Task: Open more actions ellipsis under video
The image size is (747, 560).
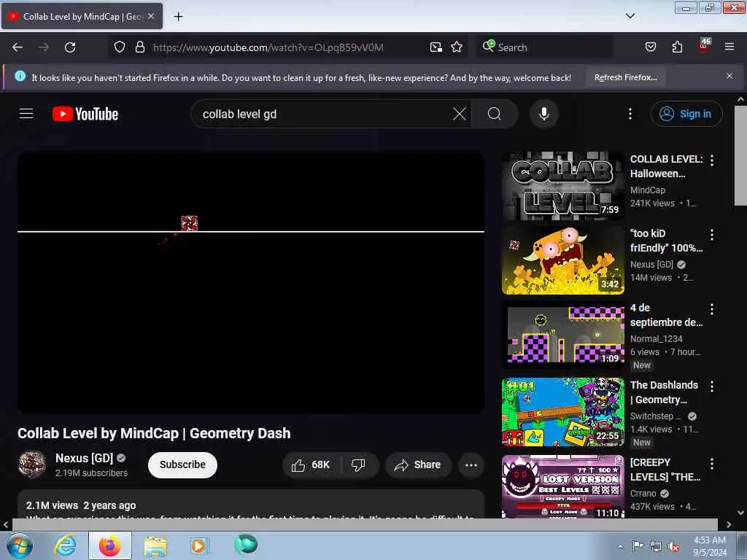Action: click(x=471, y=464)
